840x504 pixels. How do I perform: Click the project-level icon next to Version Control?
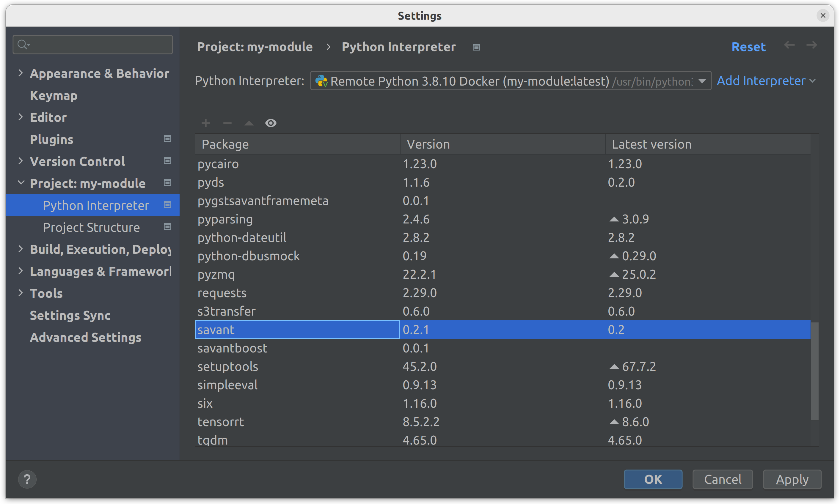click(167, 161)
